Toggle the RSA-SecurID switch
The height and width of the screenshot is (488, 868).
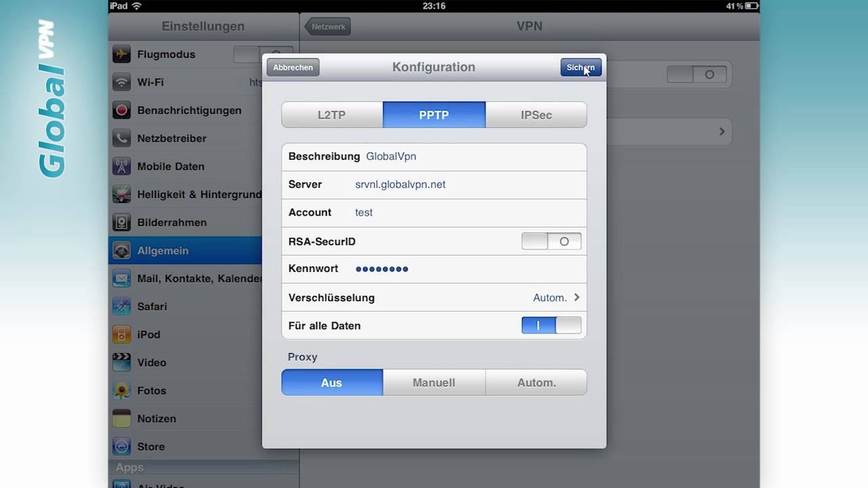[x=551, y=241]
